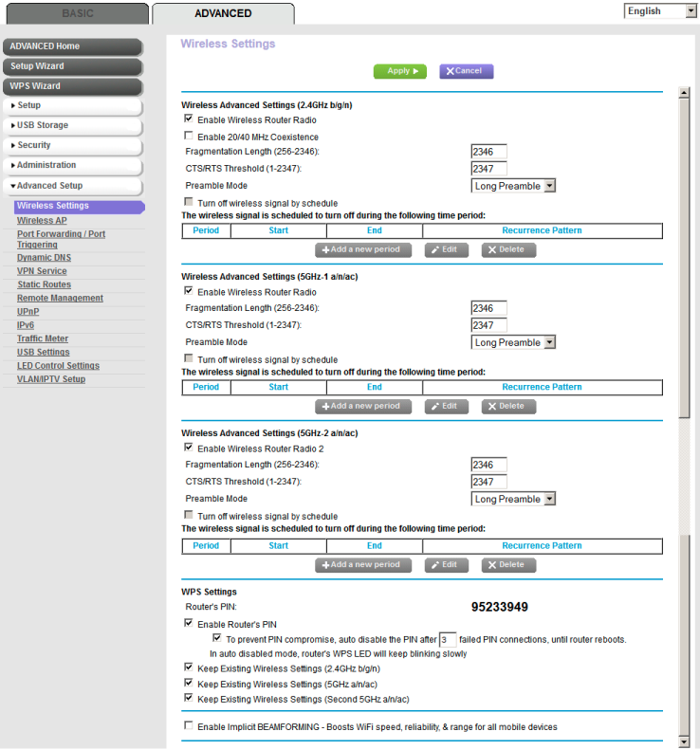Launch the Setup Wizard
Viewport: 700px width, 750px height.
coord(72,66)
